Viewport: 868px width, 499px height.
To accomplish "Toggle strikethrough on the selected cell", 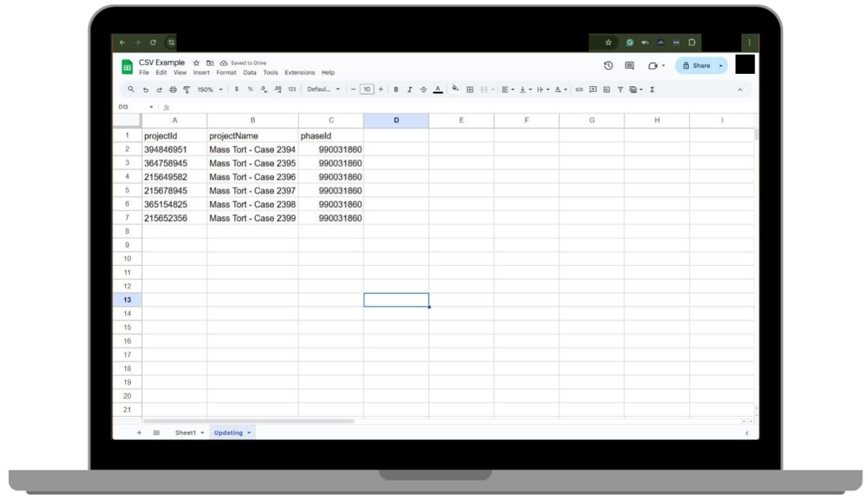I will coord(423,90).
